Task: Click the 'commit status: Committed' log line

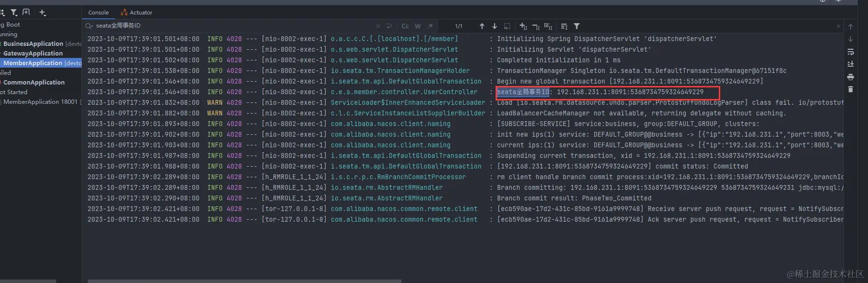Action: click(x=622, y=166)
